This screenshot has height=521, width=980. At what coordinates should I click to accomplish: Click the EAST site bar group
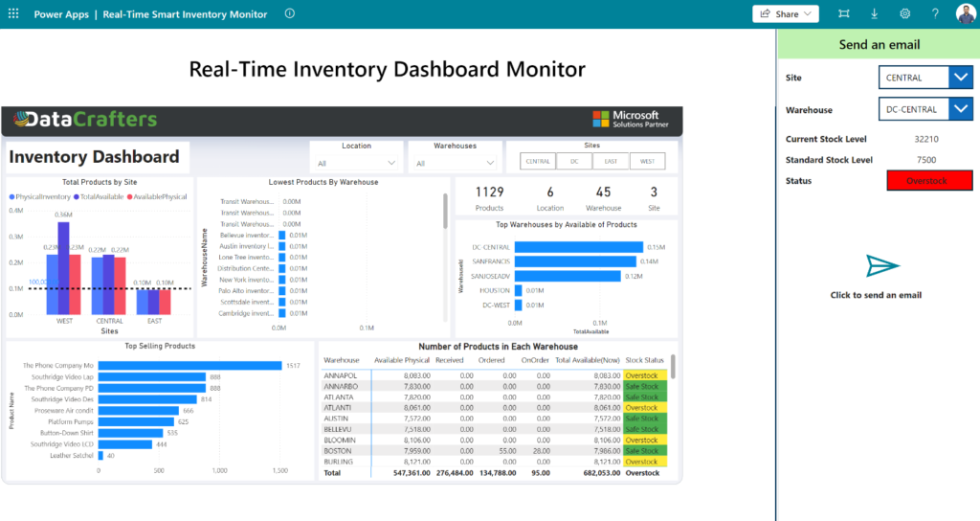tap(154, 302)
